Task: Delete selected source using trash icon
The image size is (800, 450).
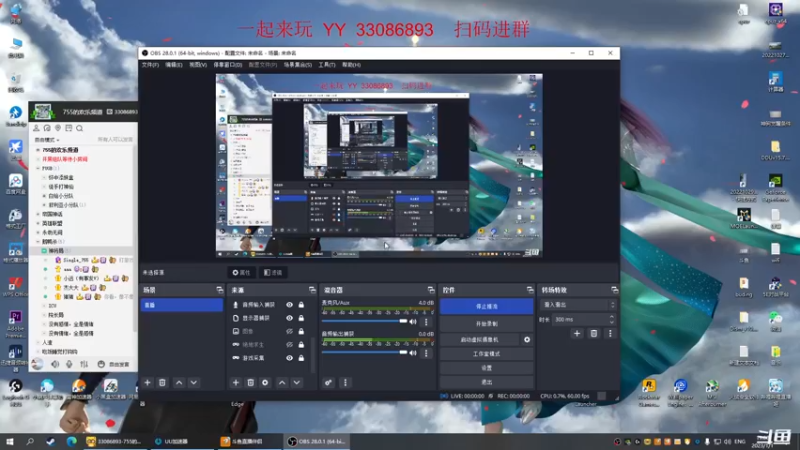Action: 251,383
